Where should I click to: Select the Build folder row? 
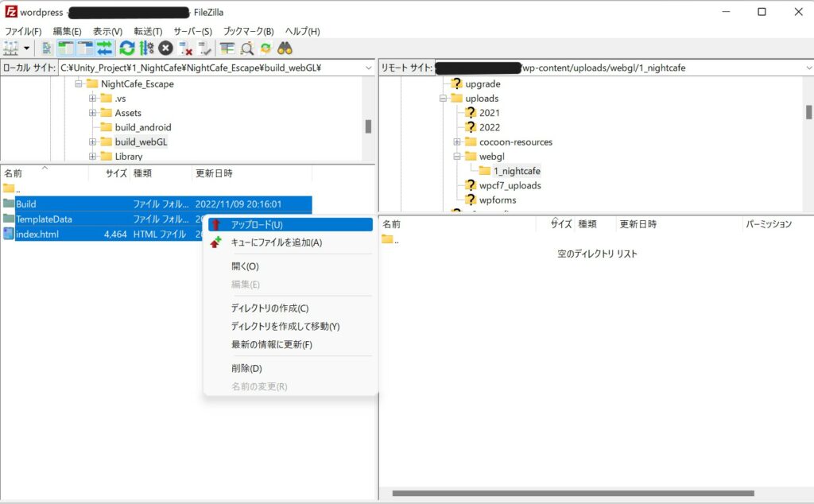coord(157,204)
